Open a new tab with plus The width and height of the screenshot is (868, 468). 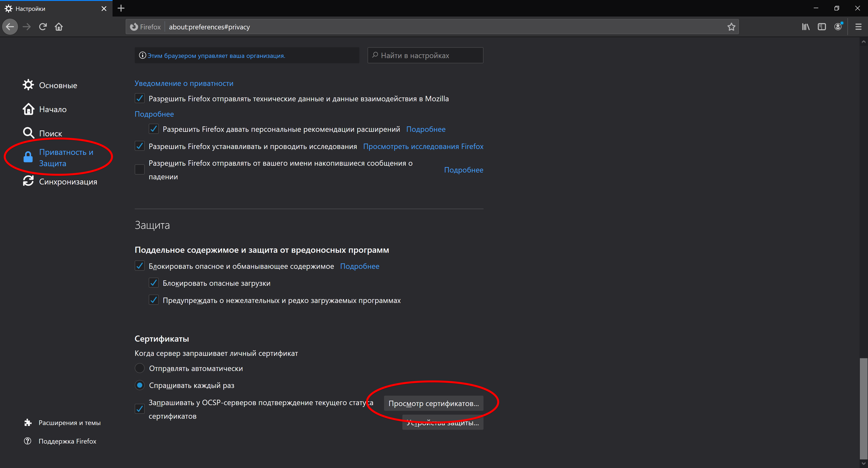pos(121,8)
